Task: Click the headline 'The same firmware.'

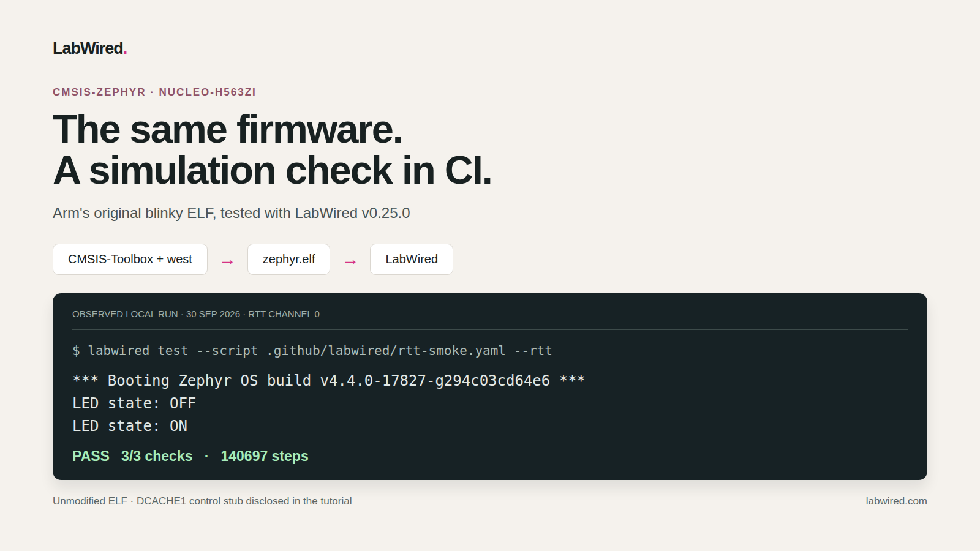Action: pos(227,129)
